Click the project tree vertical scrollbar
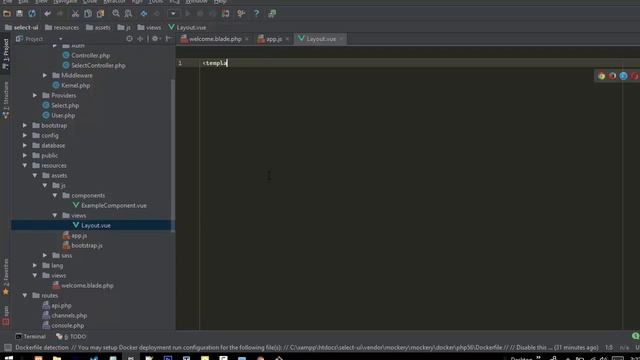This screenshot has height=360, width=640. (173, 155)
